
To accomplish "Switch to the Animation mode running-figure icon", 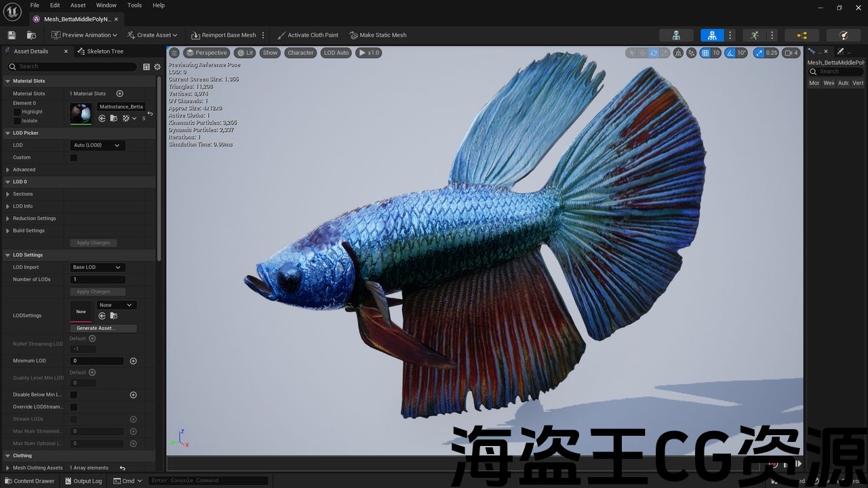I will pyautogui.click(x=754, y=35).
